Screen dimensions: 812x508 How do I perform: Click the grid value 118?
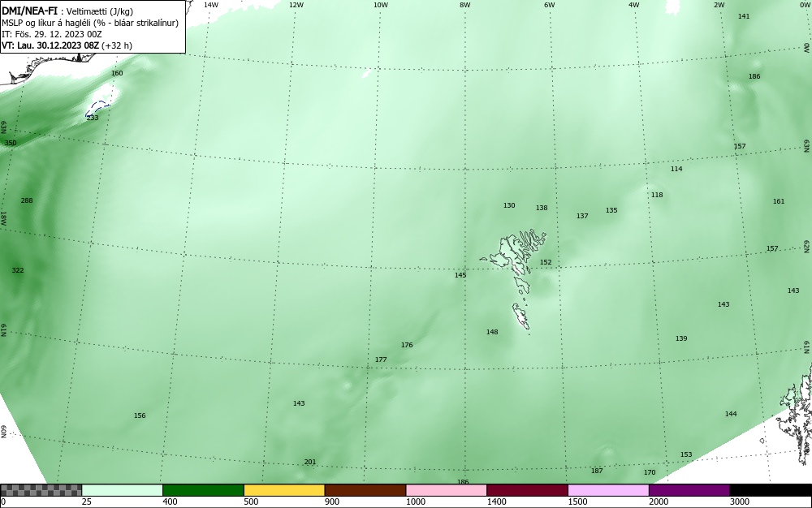click(657, 195)
